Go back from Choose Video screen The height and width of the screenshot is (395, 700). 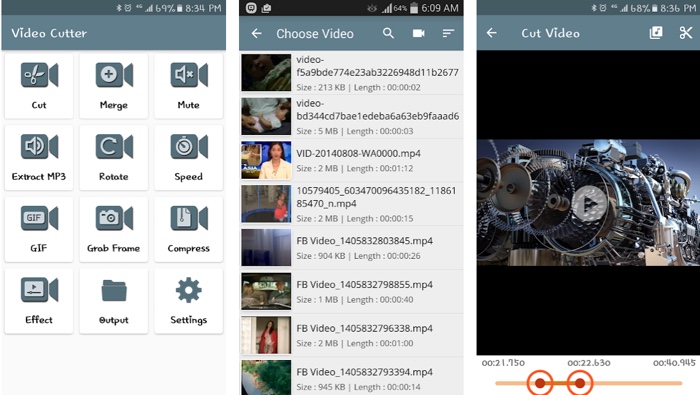[256, 33]
